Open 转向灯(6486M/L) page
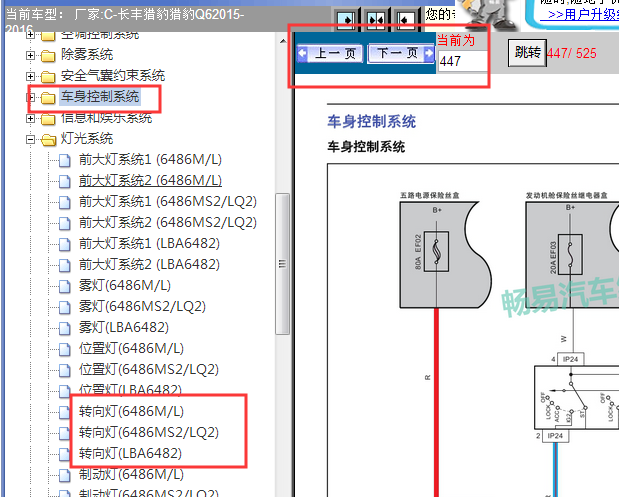The width and height of the screenshot is (619, 497). pos(131,411)
